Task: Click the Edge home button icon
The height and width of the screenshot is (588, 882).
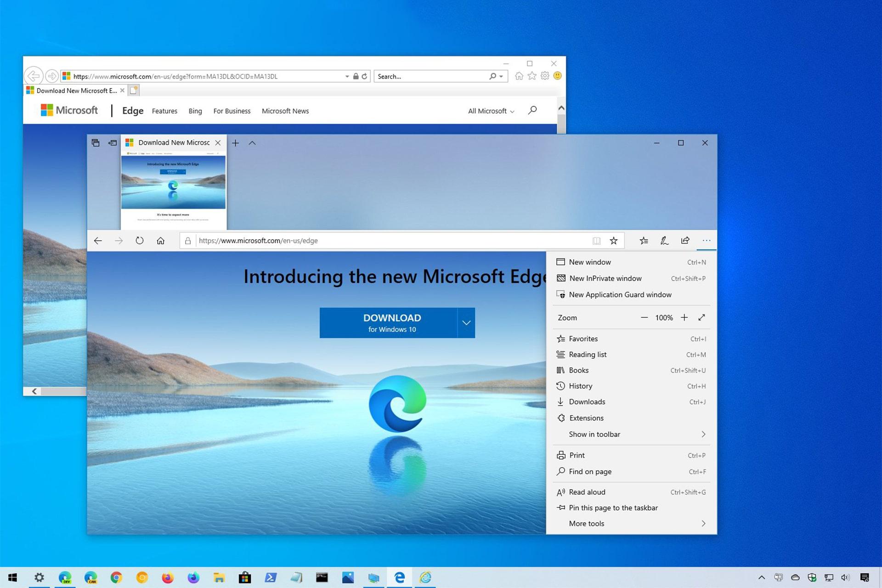Action: coord(160,241)
